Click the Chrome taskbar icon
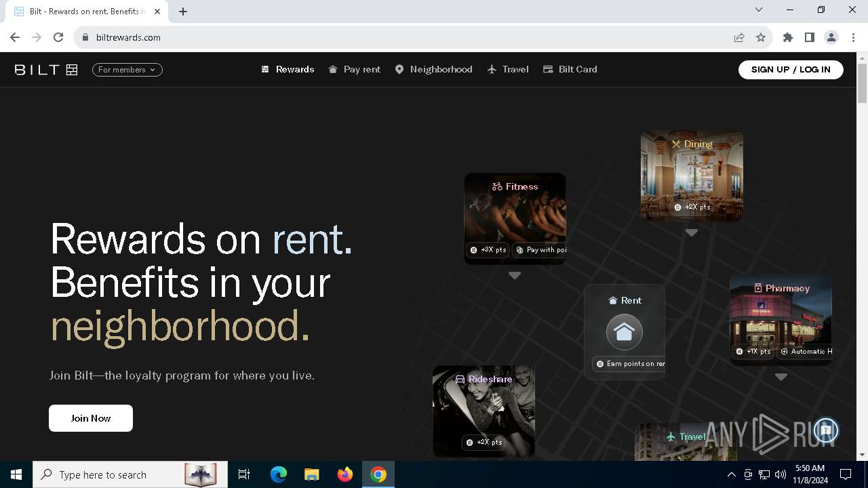 378,474
